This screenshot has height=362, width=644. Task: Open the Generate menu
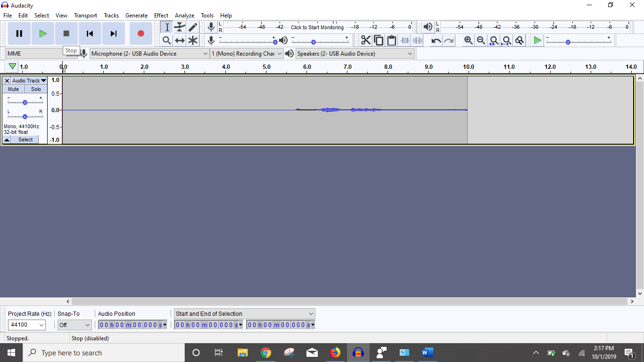click(136, 15)
